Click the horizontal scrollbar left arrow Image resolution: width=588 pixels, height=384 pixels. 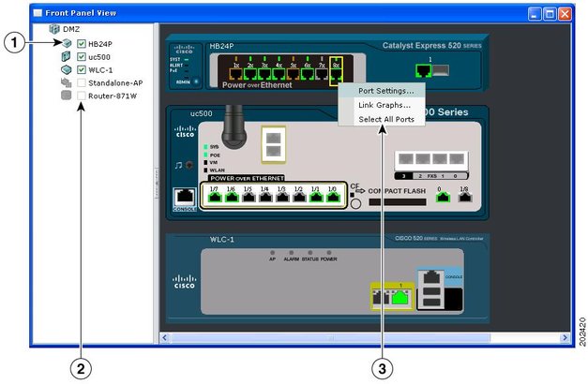pos(165,337)
